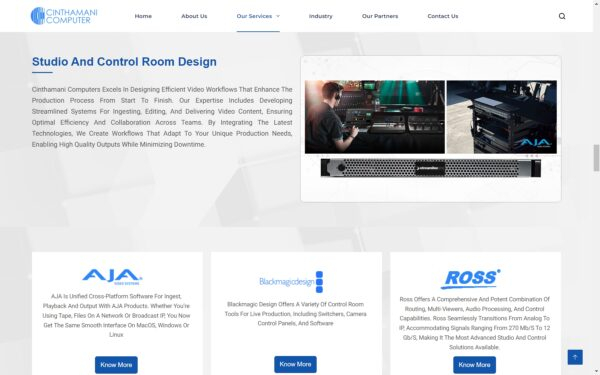Click the control room operator photo
600x375 pixels.
(375, 117)
